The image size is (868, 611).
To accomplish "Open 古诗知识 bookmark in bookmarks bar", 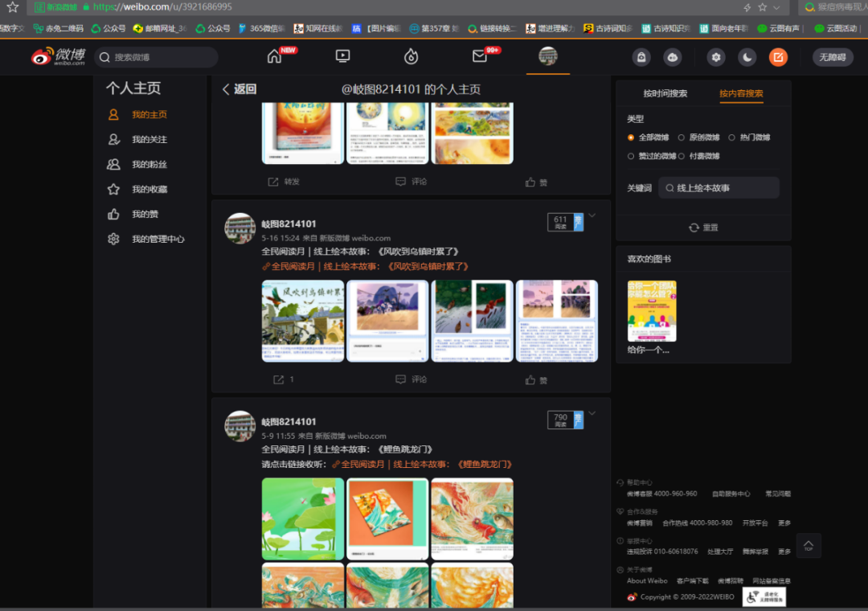I will 665,28.
